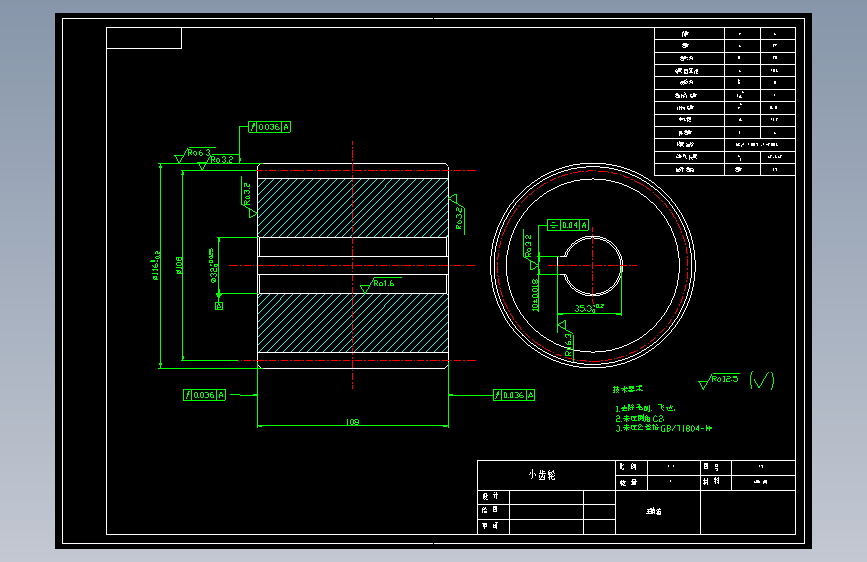Click the 技术要求 heading text
Image resolution: width=867 pixels, height=562 pixels.
(628, 389)
